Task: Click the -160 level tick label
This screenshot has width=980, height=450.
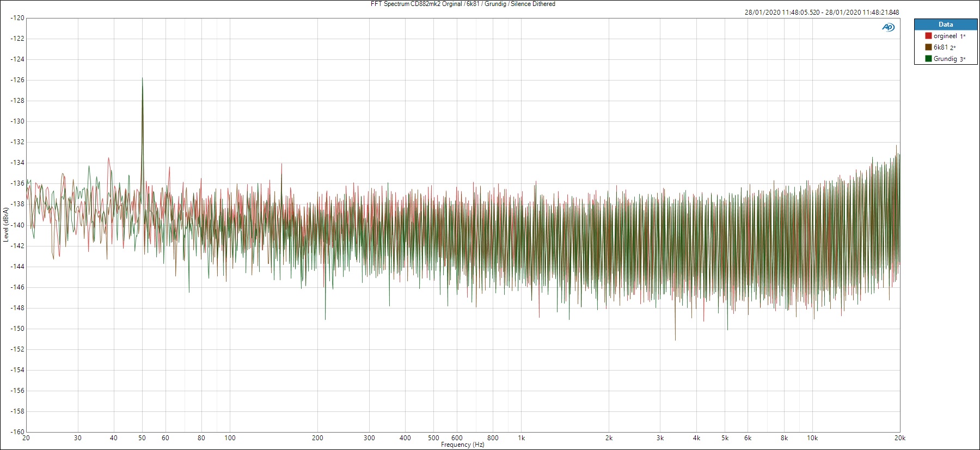Action: pyautogui.click(x=17, y=432)
